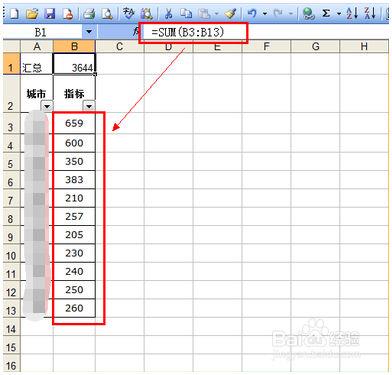Screen dimensions: 392x375
Task: Select column C header
Action: tap(120, 46)
